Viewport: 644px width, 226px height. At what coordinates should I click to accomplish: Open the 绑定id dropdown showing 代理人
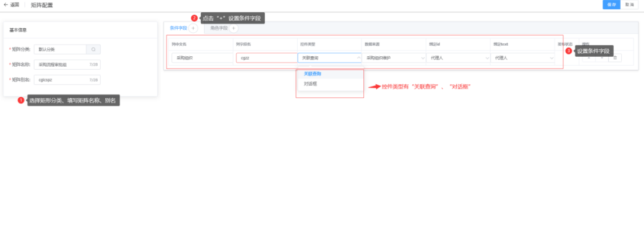coord(458,58)
